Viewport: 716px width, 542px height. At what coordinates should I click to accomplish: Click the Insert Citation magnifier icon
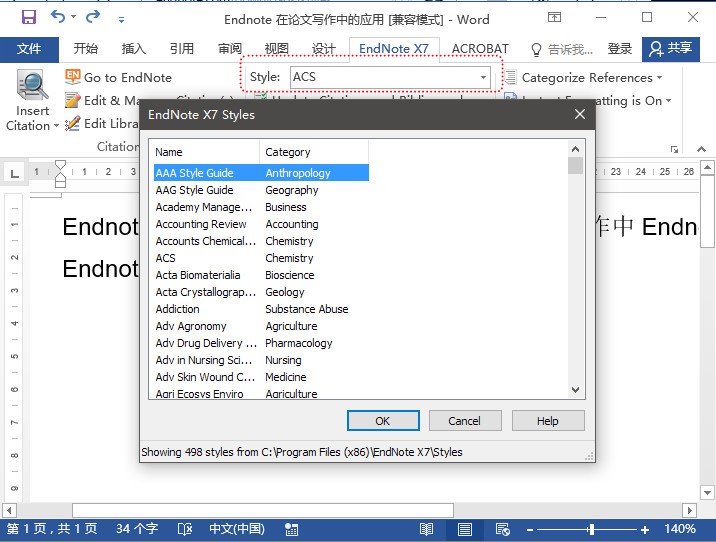pyautogui.click(x=32, y=86)
